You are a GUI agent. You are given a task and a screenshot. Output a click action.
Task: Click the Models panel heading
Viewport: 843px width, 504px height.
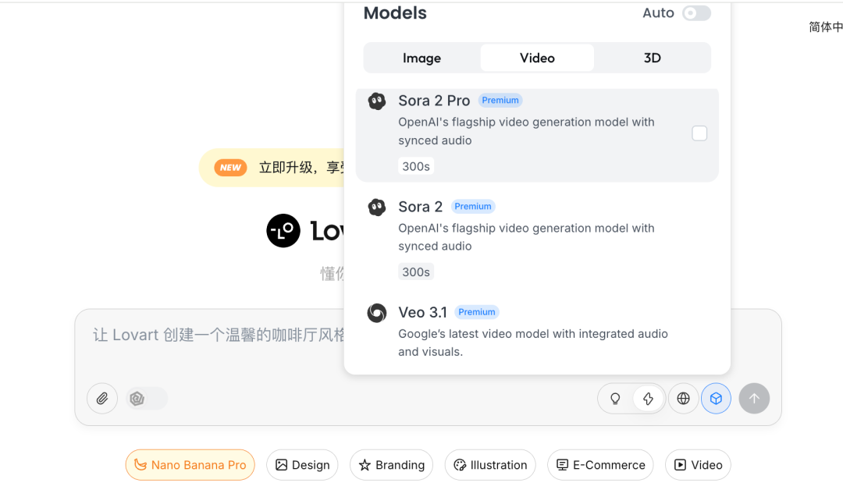click(395, 13)
